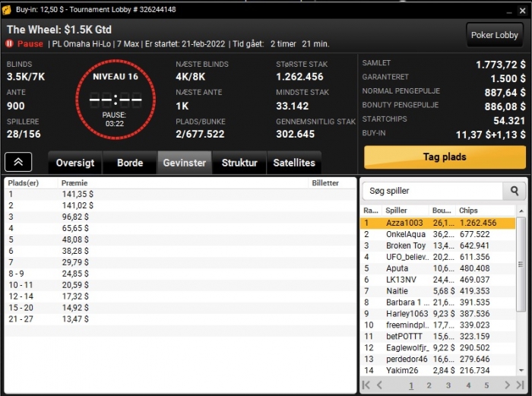
Task: Switch to the Oversigt tab
Action: pos(75,163)
